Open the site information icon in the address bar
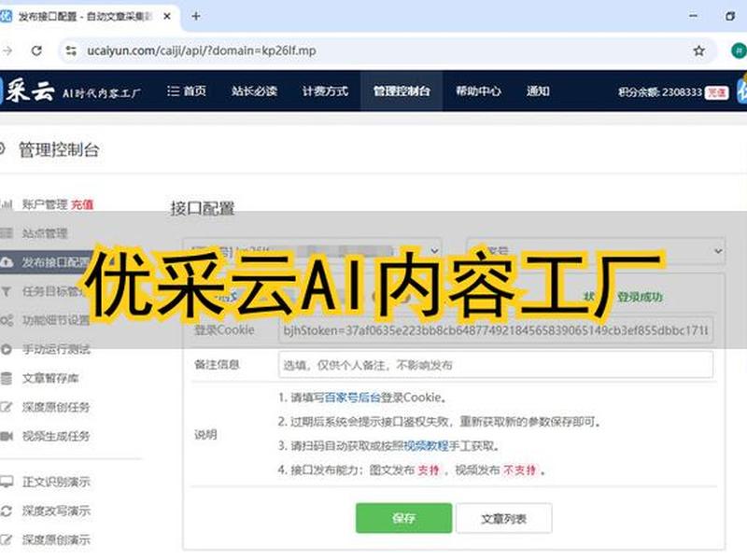The image size is (747, 560). point(71,50)
